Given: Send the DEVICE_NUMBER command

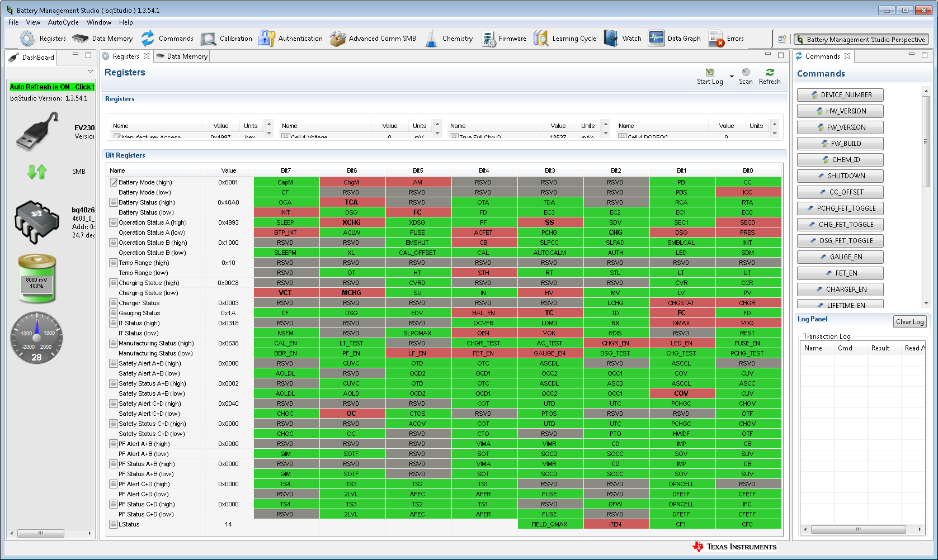Looking at the screenshot, I should 840,95.
